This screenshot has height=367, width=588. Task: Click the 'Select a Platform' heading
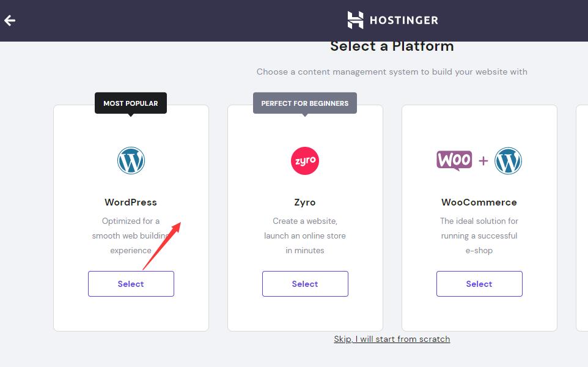(392, 46)
